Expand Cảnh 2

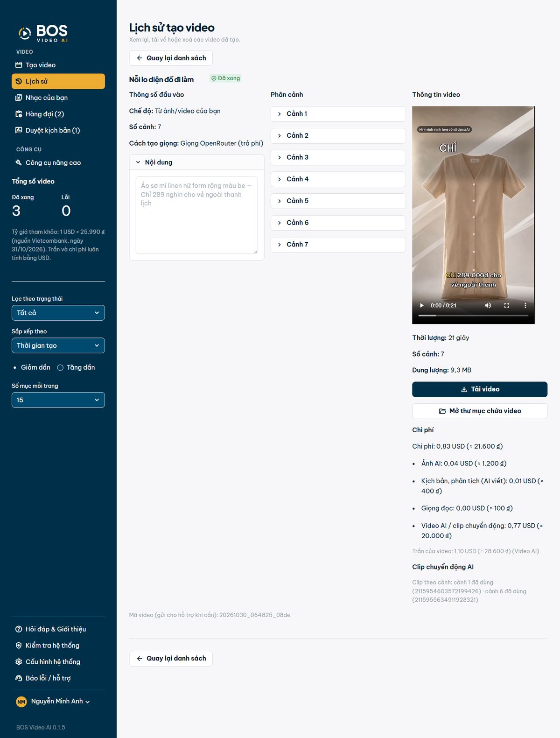point(338,135)
